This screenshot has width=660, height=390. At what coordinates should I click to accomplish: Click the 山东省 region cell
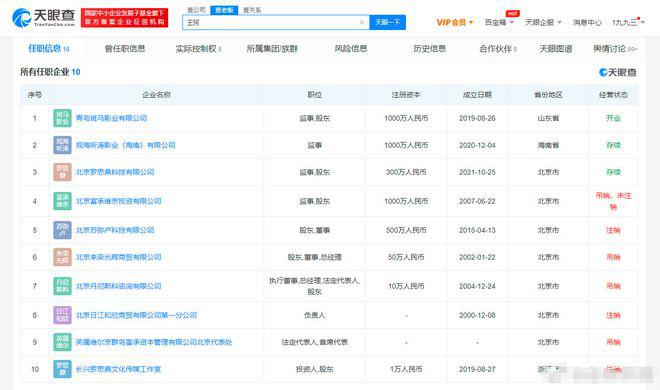tap(548, 118)
